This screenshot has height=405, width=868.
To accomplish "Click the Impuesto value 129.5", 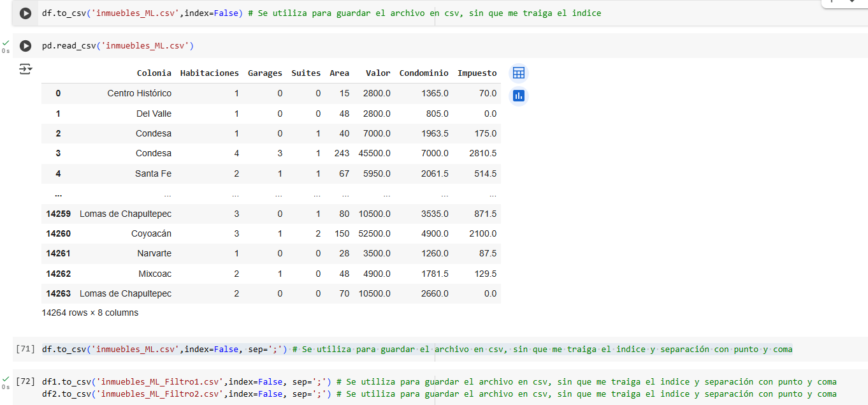I will point(486,274).
